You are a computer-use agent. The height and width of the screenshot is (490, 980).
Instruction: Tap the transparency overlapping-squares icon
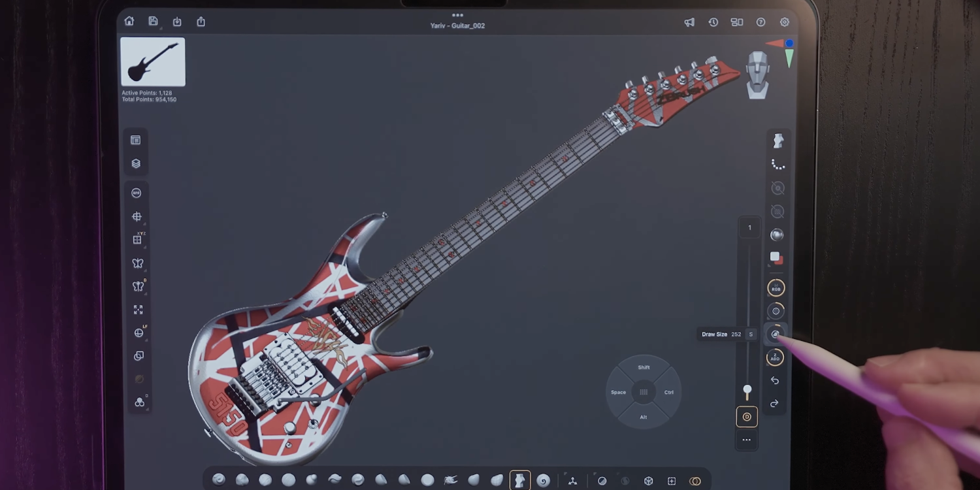(x=139, y=356)
